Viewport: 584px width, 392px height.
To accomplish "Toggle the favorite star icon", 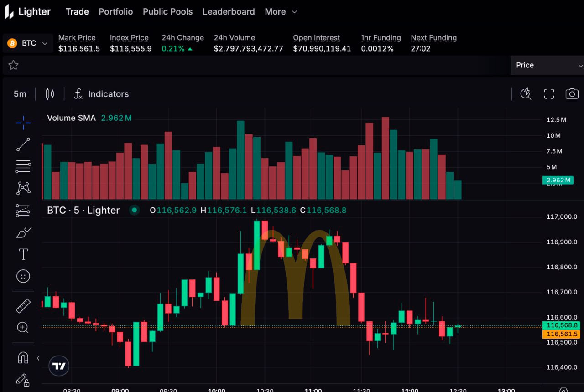I will (x=13, y=65).
